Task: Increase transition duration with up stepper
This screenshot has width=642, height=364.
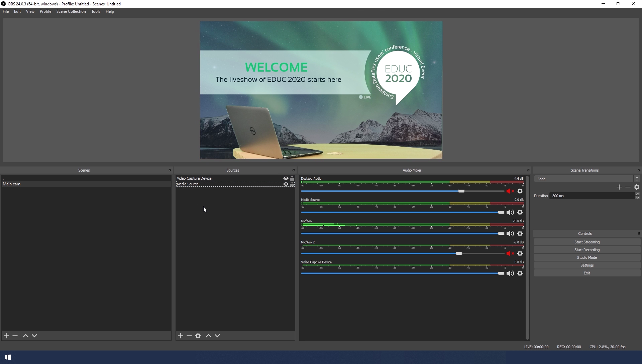Action: (638, 194)
